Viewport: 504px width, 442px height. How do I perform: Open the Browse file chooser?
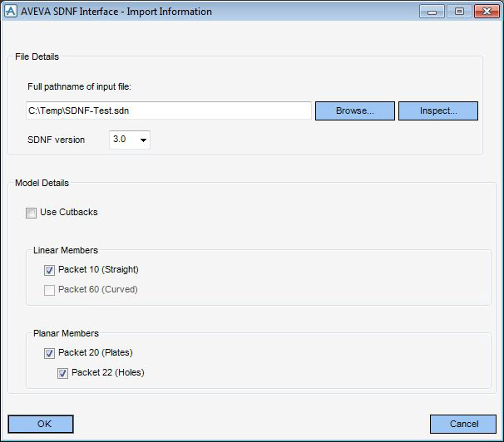[355, 110]
